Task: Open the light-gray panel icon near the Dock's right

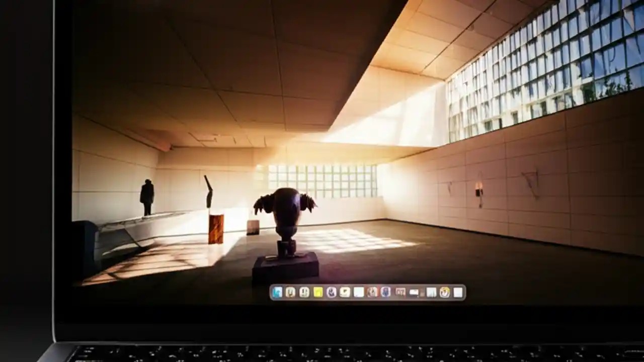Action: 430,293
